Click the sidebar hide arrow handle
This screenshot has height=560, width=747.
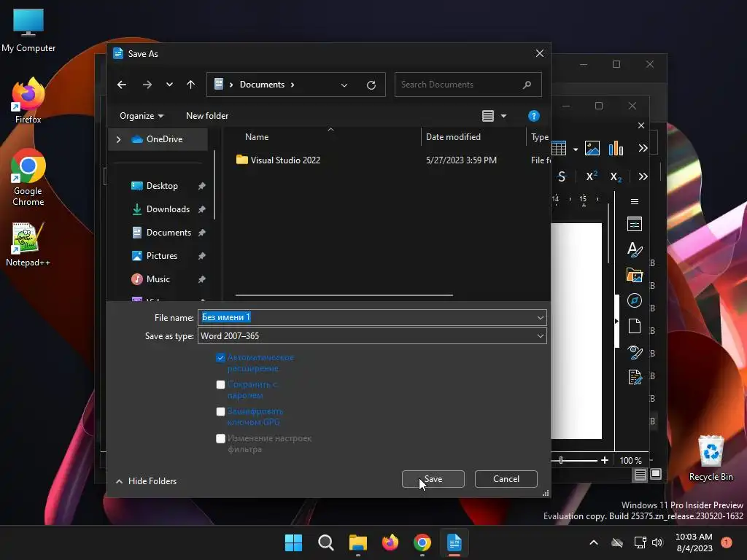click(x=617, y=322)
